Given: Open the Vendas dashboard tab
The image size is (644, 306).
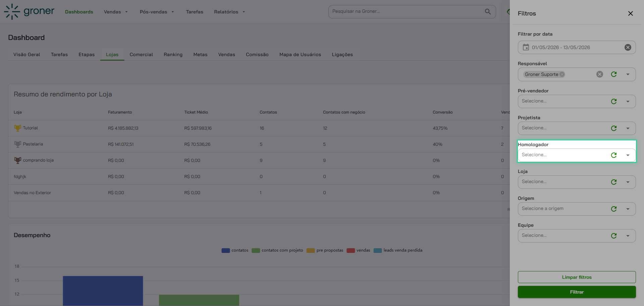Looking at the screenshot, I should (227, 54).
